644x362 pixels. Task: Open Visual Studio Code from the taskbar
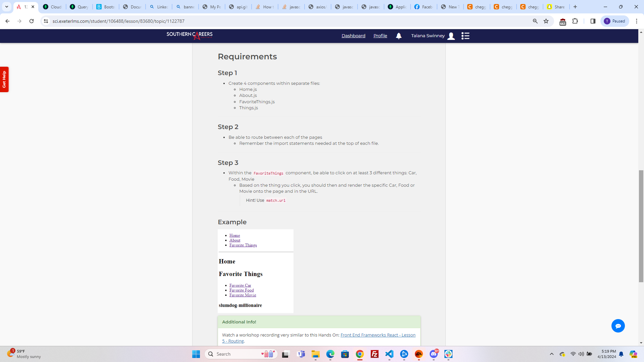pyautogui.click(x=389, y=354)
